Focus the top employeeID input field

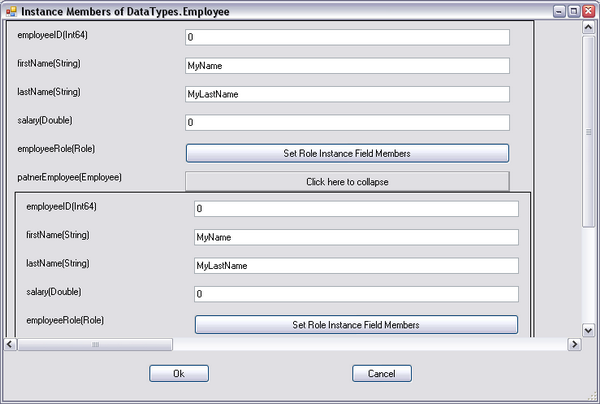347,37
